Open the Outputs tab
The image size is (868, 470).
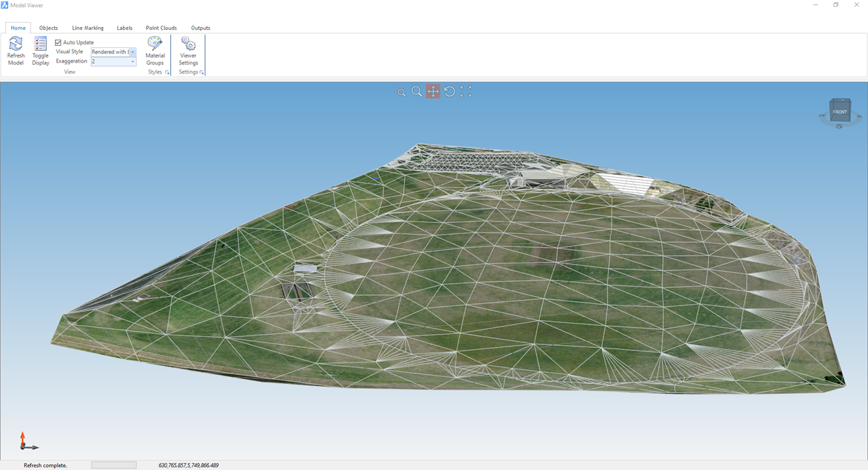(x=201, y=28)
